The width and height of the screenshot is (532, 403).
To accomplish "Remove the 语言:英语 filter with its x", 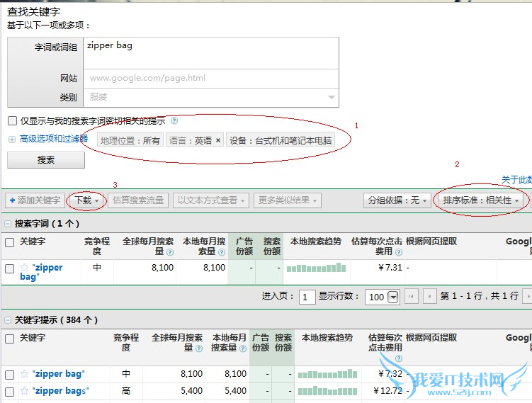I will pos(217,140).
